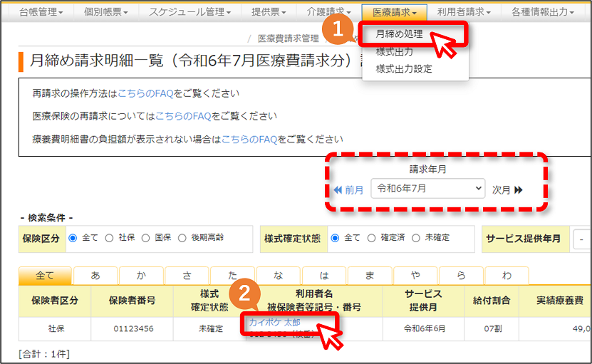Select 社保 insurance category radio button
Viewport: 592px width, 364px height.
(x=109, y=238)
